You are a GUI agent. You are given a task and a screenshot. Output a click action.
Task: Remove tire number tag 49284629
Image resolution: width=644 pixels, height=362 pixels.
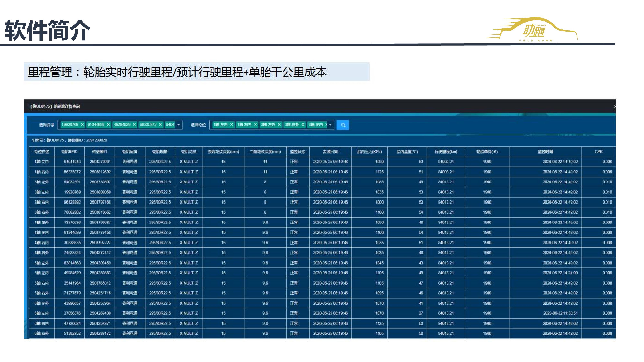pos(134,125)
